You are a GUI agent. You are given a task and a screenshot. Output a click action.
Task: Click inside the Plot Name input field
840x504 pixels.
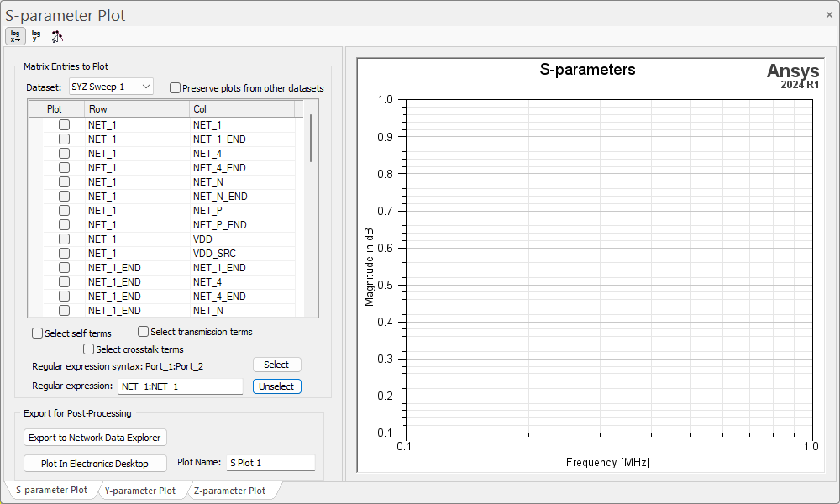pyautogui.click(x=270, y=463)
